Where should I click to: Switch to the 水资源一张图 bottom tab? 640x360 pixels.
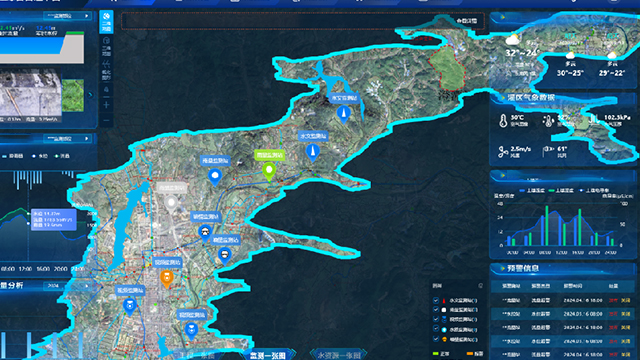(x=338, y=355)
